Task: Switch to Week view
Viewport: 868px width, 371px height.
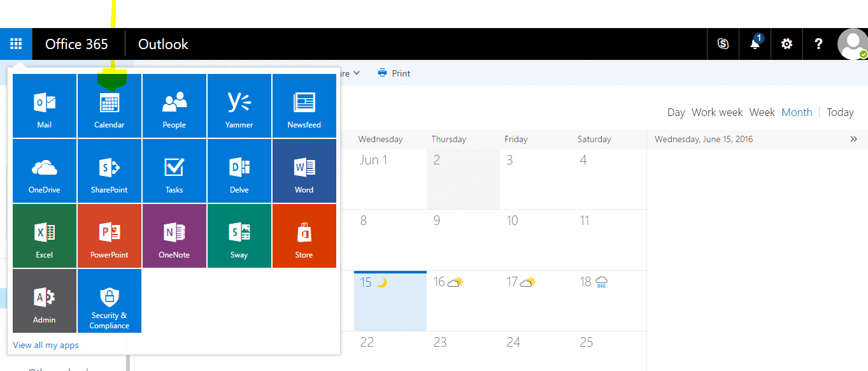Action: (x=762, y=112)
